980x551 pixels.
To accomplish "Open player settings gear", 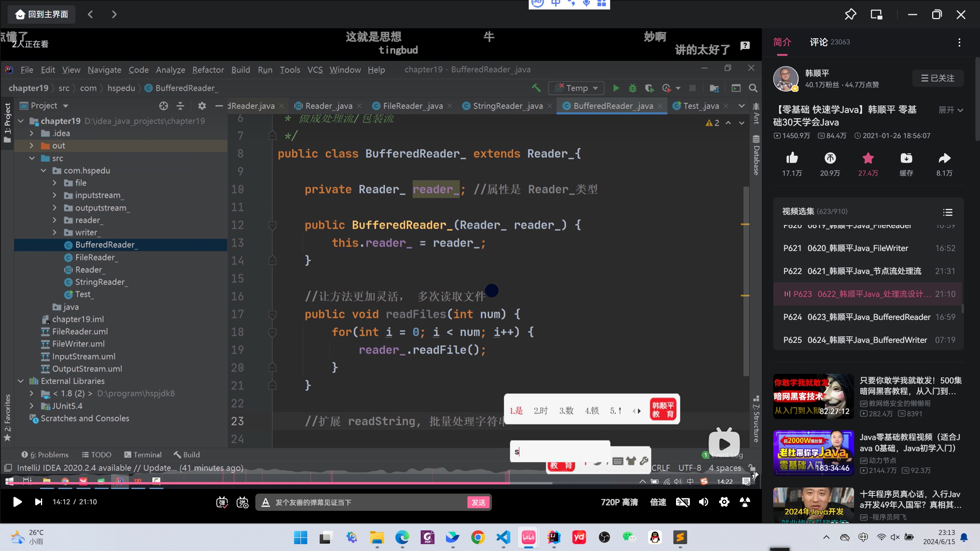I will pos(724,502).
